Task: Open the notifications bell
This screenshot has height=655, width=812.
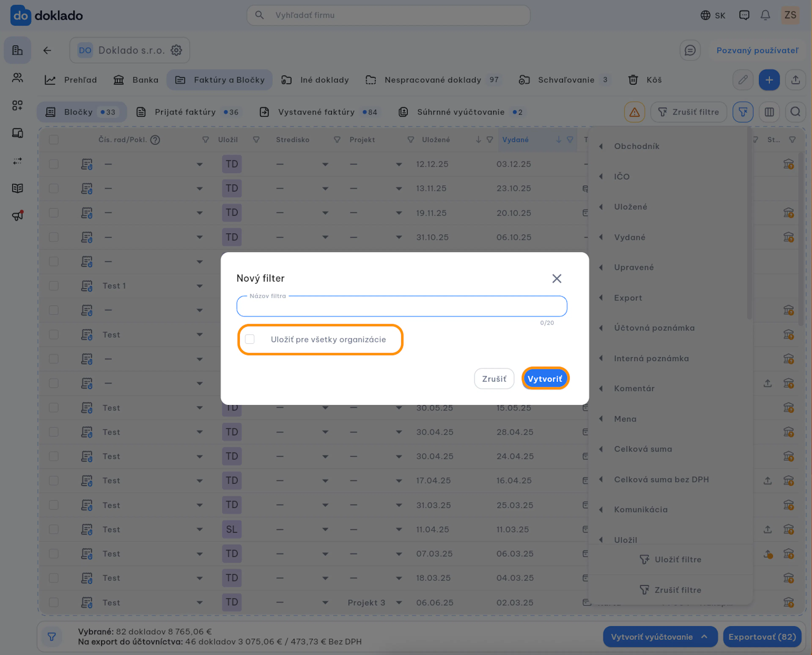Action: click(765, 15)
